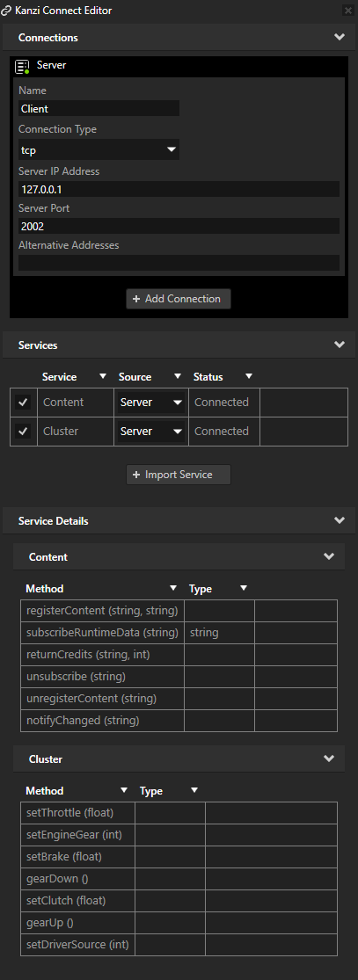Select subscribeRuntimeData (string) method
Viewport: 358px width, 980px height.
tap(103, 633)
